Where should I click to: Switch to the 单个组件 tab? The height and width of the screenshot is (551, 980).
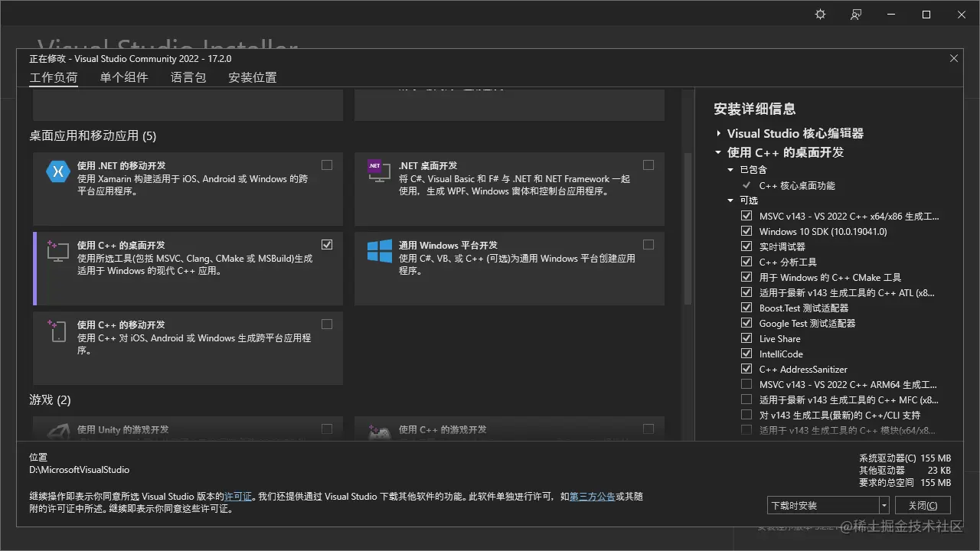click(124, 77)
